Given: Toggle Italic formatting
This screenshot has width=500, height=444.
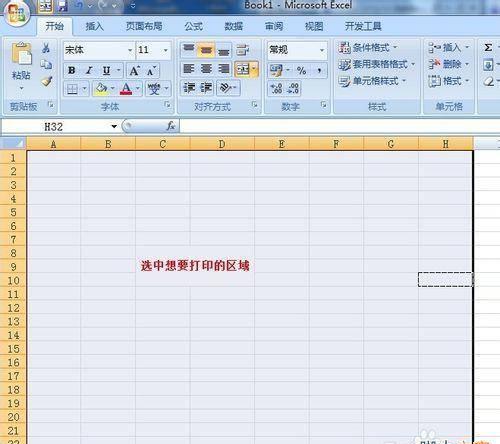Looking at the screenshot, I should point(89,71).
